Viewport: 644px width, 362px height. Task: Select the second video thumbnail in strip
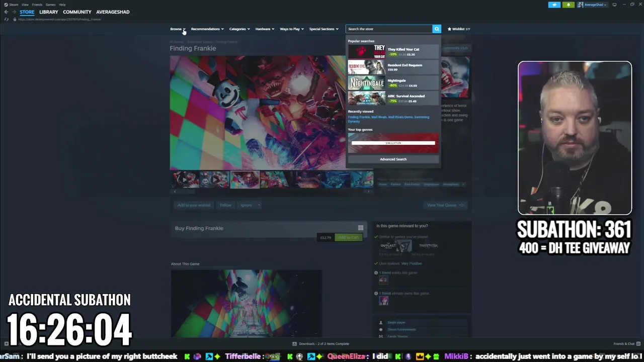[x=215, y=179]
